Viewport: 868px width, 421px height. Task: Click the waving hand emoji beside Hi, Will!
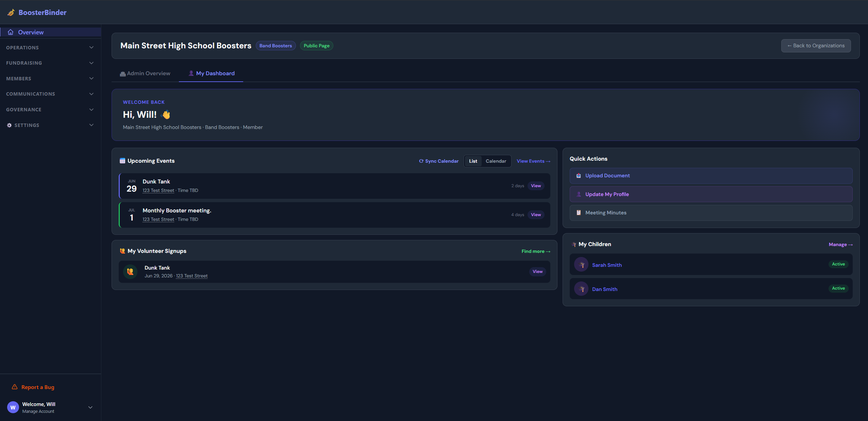[166, 115]
